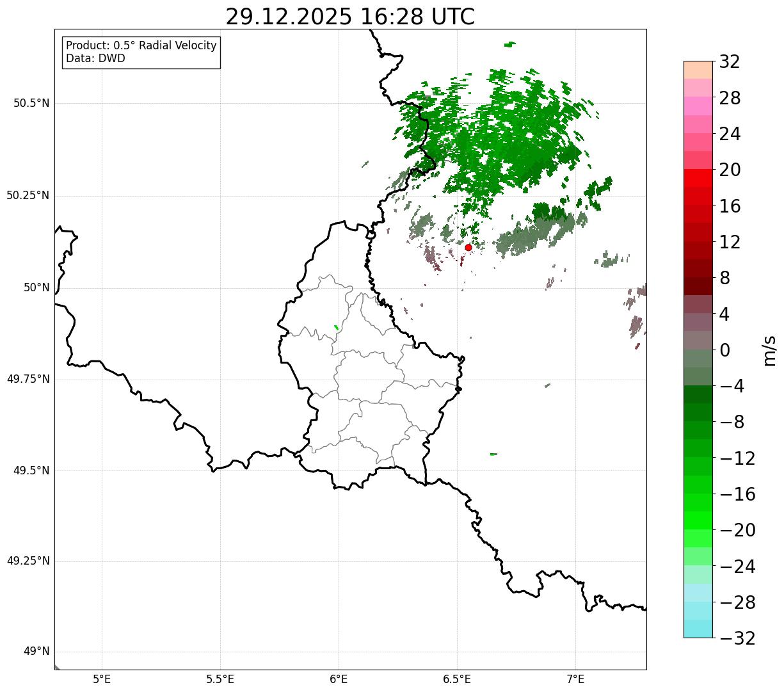Click the 50°N latitude label
The width and height of the screenshot is (784, 692).
[36, 287]
